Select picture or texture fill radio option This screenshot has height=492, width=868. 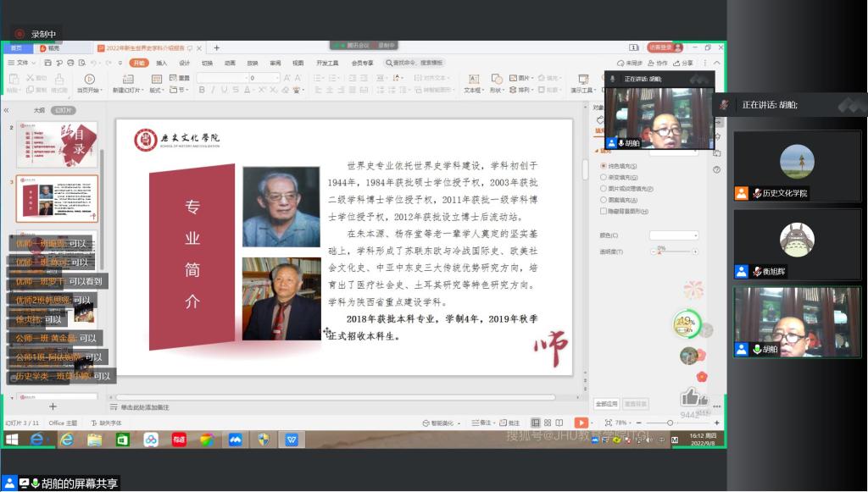(603, 188)
